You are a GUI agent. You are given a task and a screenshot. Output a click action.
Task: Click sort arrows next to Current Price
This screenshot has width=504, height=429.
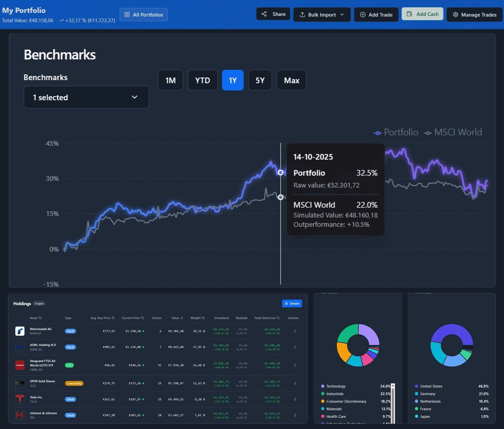(x=142, y=318)
